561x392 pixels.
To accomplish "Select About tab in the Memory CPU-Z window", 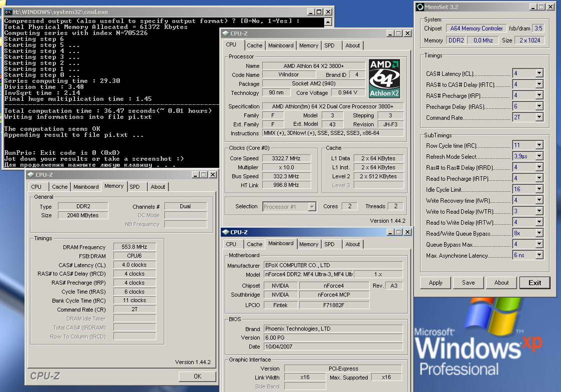I will tap(158, 187).
